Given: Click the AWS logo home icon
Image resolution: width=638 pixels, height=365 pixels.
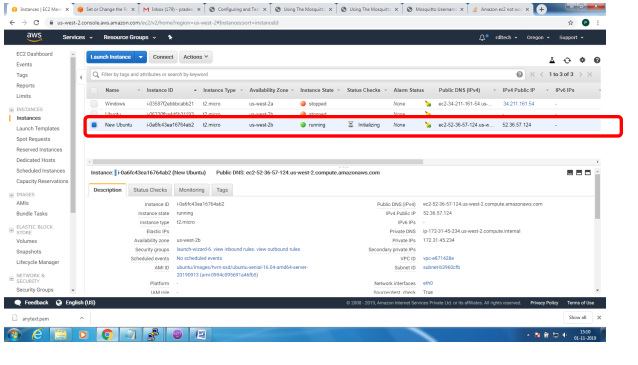Looking at the screenshot, I should [x=34, y=37].
